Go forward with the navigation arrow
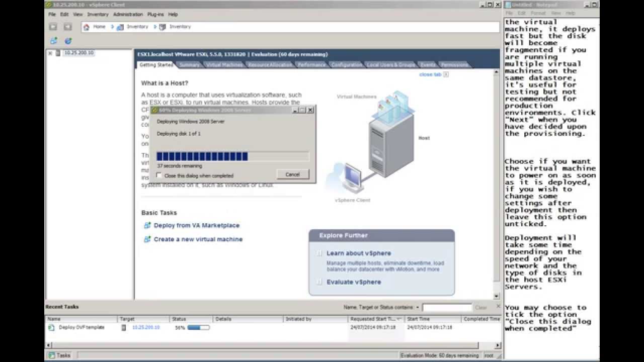Viewport: 644px width, 362px height. tap(67, 27)
